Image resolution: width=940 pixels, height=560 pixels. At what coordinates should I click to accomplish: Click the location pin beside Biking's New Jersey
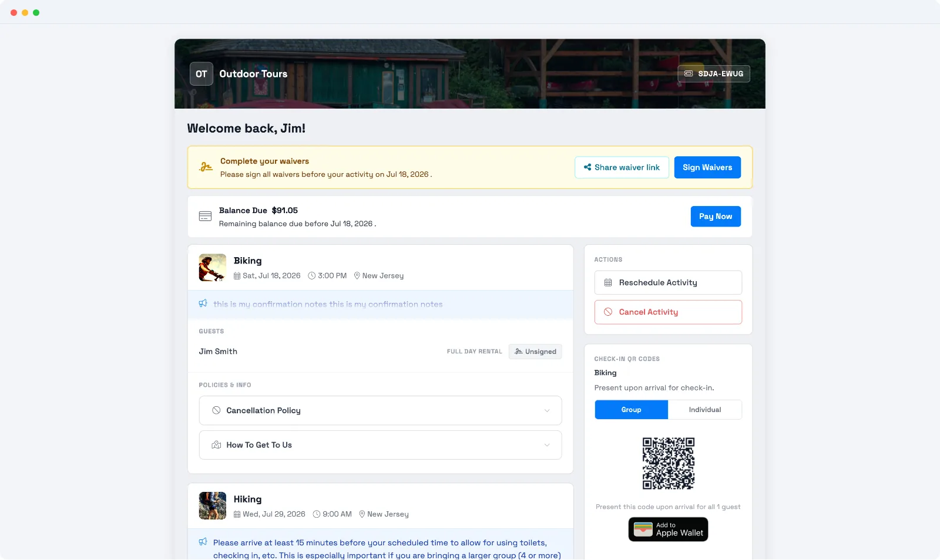coord(357,276)
